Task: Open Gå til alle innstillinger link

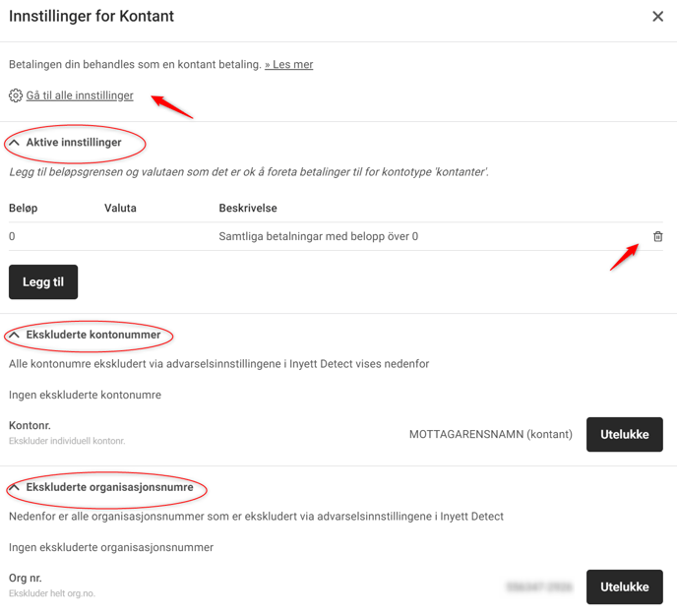Action: click(x=80, y=95)
